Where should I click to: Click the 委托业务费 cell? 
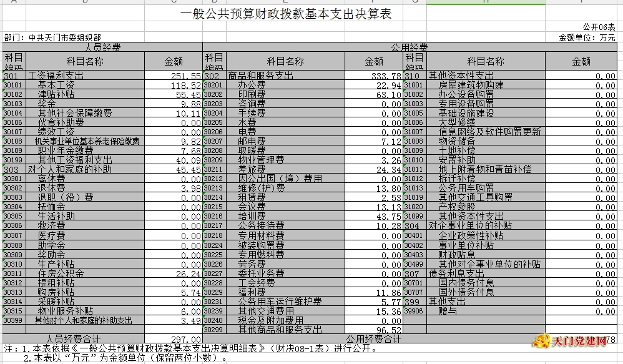(286, 273)
